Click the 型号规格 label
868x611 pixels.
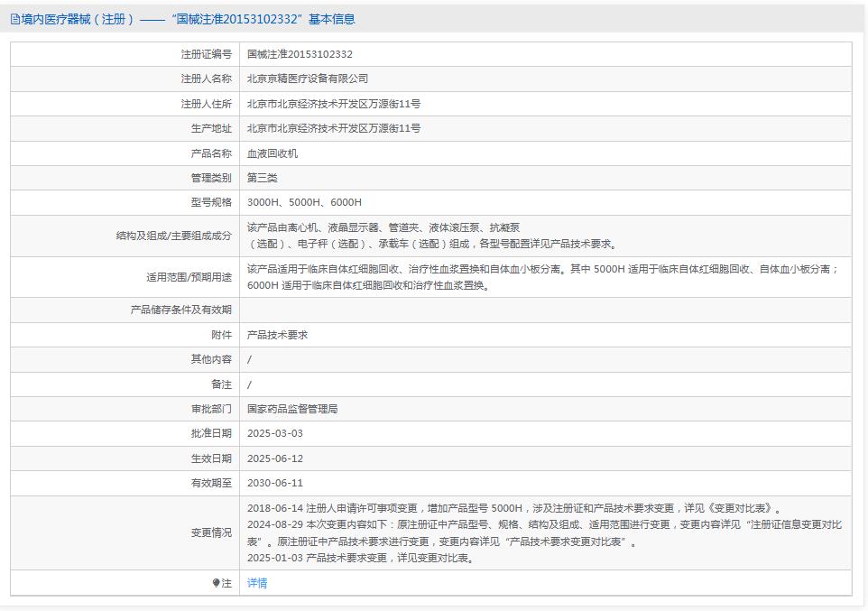[211, 202]
